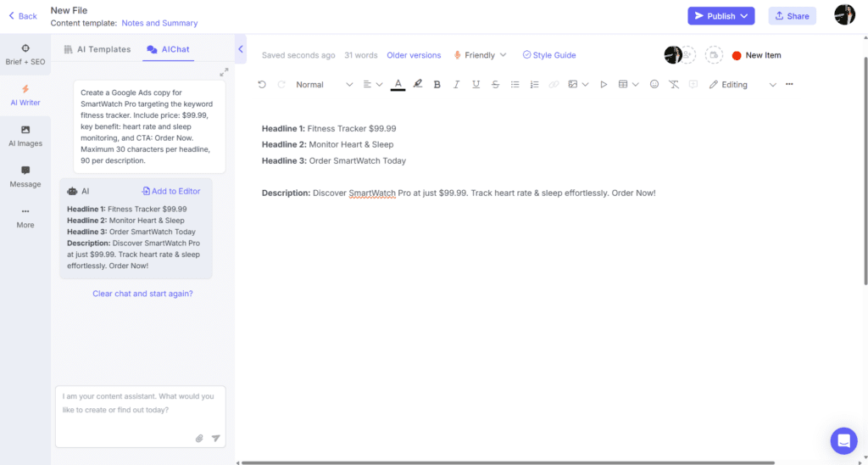Toggle underline formatting

476,84
